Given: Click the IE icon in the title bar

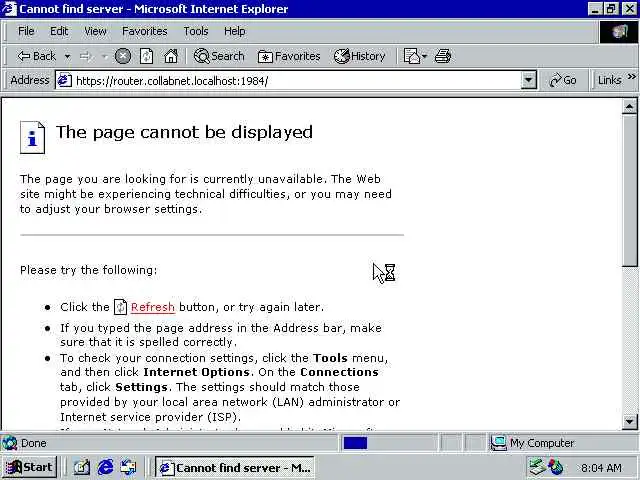Looking at the screenshot, I should click(x=9, y=9).
